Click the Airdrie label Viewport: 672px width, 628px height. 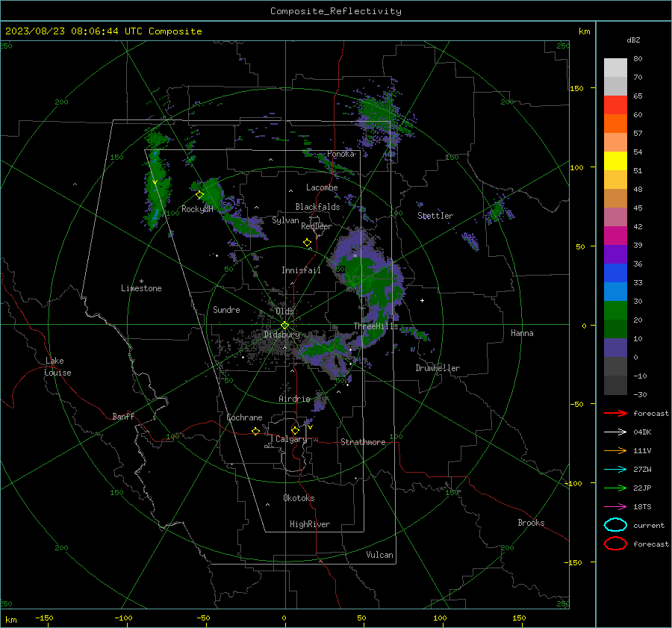tap(294, 399)
